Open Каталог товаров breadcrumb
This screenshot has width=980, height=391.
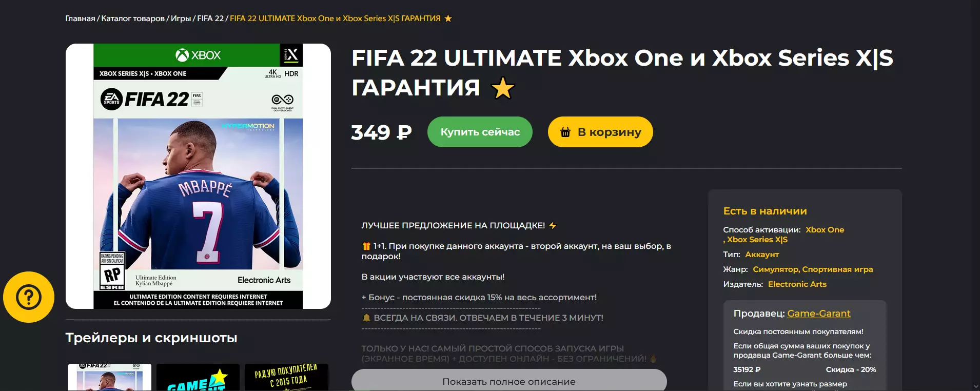click(x=133, y=18)
